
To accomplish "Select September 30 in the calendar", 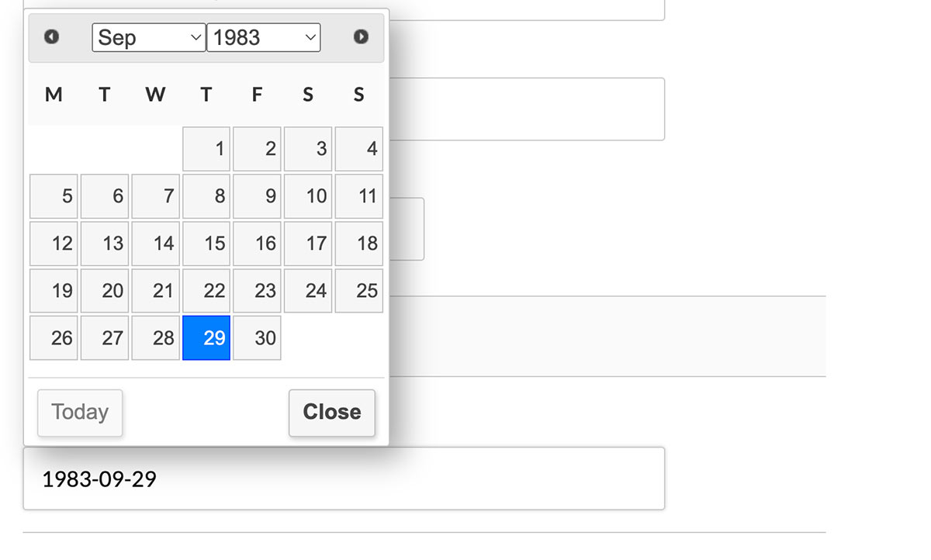I will click(x=257, y=338).
